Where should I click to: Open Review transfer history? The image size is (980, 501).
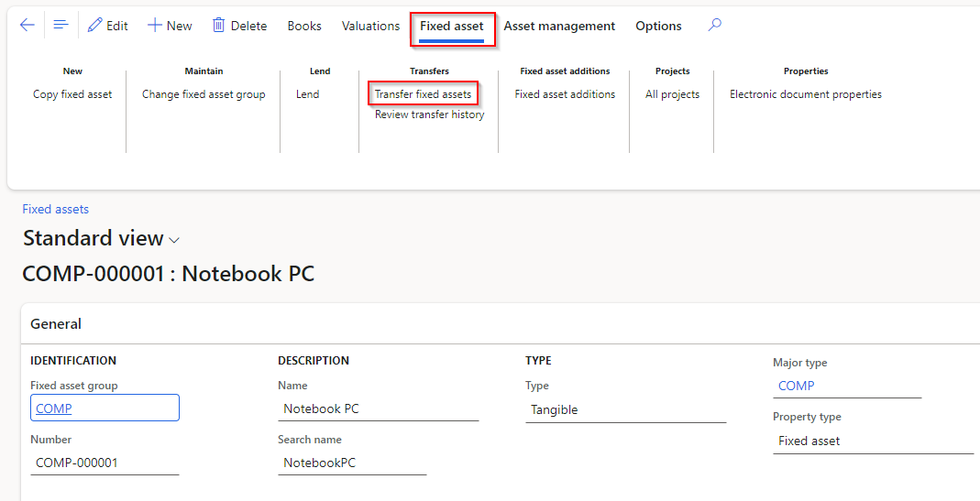[x=429, y=114]
